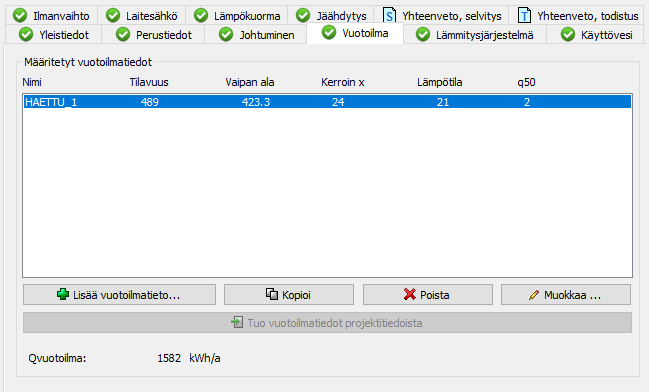Open the Yleistiedot tab
The height and width of the screenshot is (392, 649).
(x=54, y=35)
